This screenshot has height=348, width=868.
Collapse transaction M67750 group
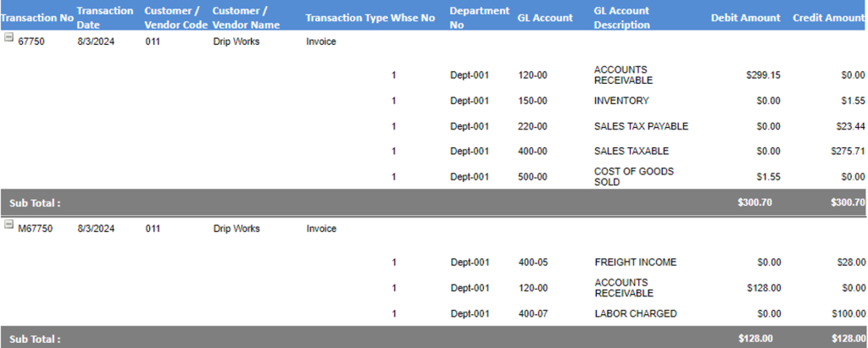[8, 224]
